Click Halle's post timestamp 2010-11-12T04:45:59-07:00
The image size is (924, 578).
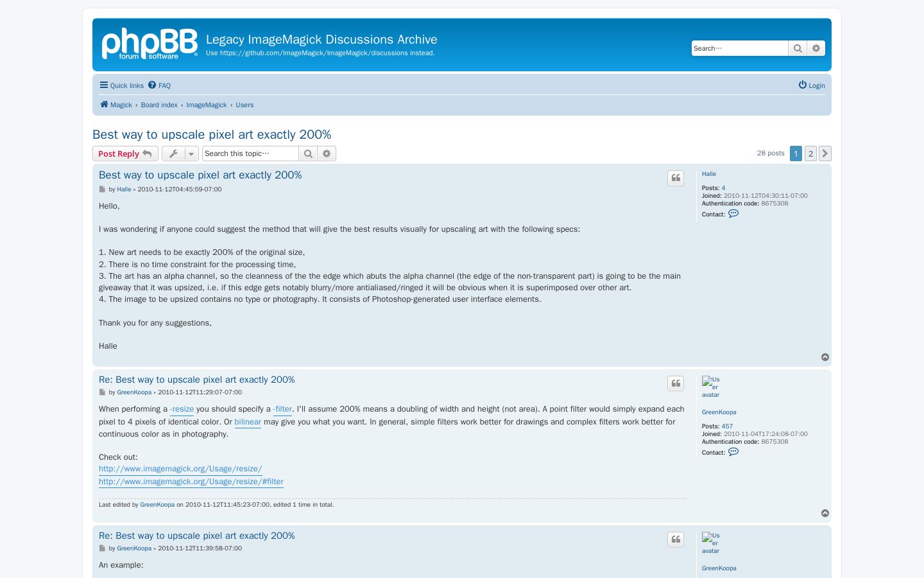[x=180, y=189]
